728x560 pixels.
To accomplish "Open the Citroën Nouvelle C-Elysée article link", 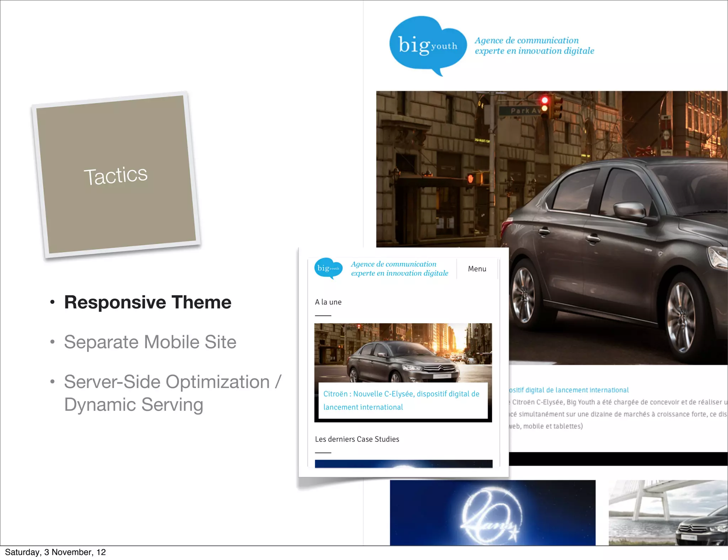I will click(x=402, y=400).
